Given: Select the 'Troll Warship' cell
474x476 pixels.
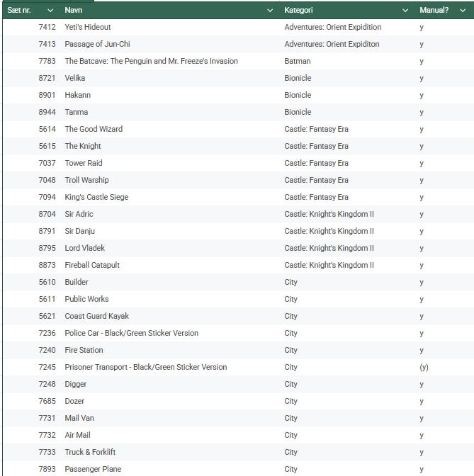Looking at the screenshot, I should point(171,180).
